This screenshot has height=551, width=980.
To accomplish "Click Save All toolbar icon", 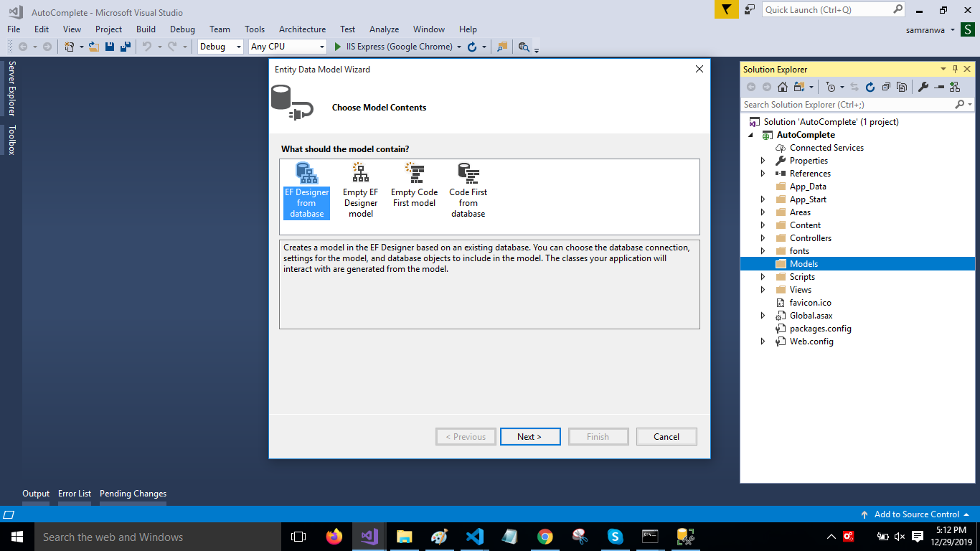I will click(125, 47).
